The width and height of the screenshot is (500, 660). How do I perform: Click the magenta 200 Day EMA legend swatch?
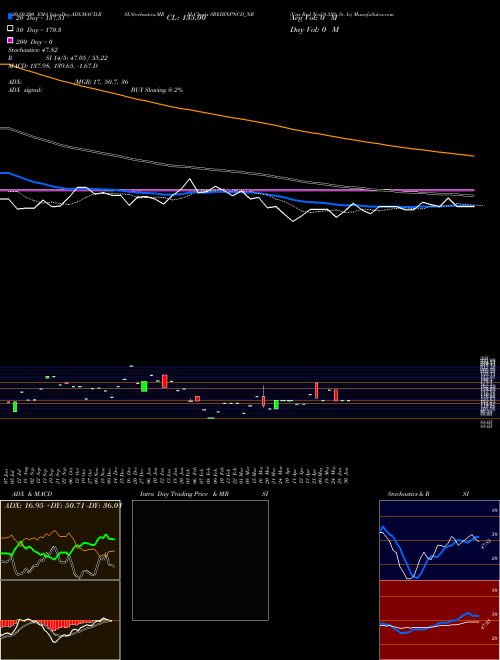pyautogui.click(x=10, y=40)
